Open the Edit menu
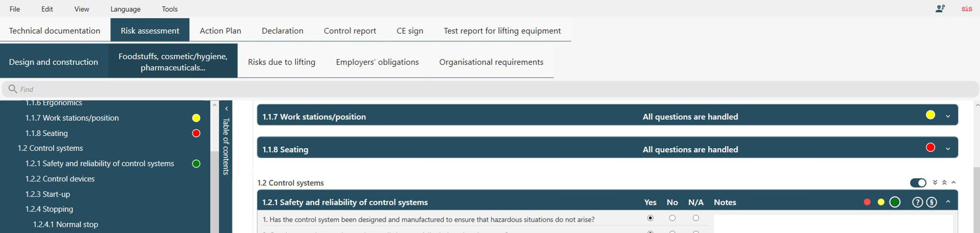Image resolution: width=980 pixels, height=233 pixels. (47, 9)
